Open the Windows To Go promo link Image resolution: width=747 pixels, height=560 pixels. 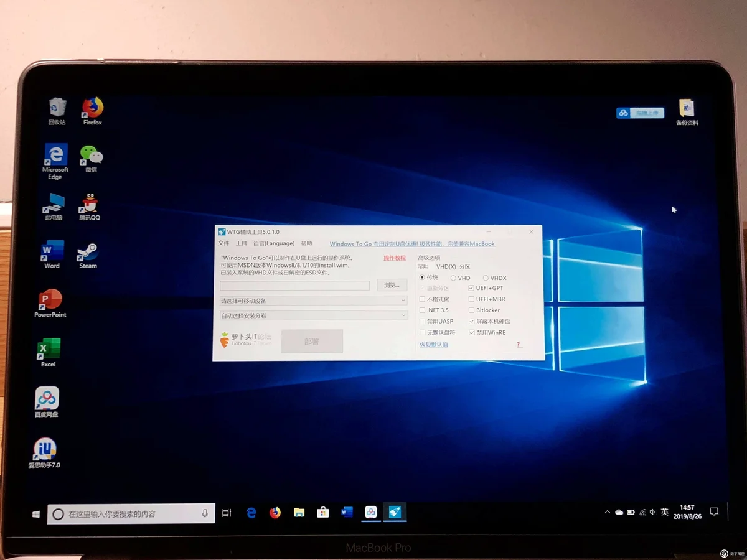(x=412, y=244)
